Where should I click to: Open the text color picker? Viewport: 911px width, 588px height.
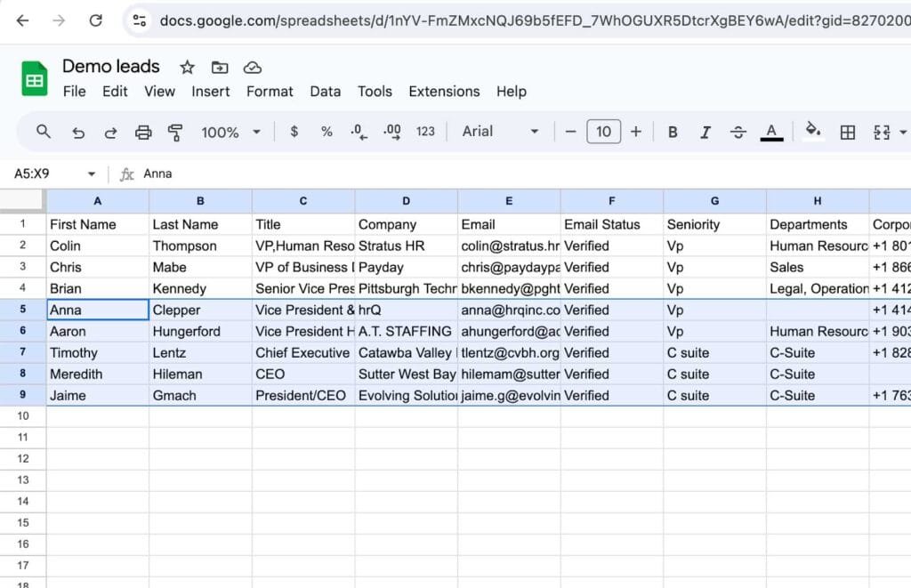click(x=771, y=131)
